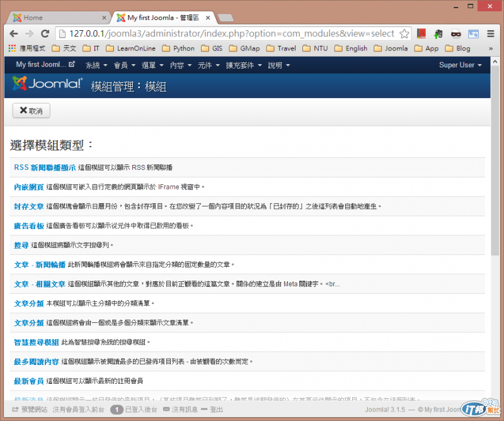
Task: Click the address bar URL field
Action: tap(231, 33)
